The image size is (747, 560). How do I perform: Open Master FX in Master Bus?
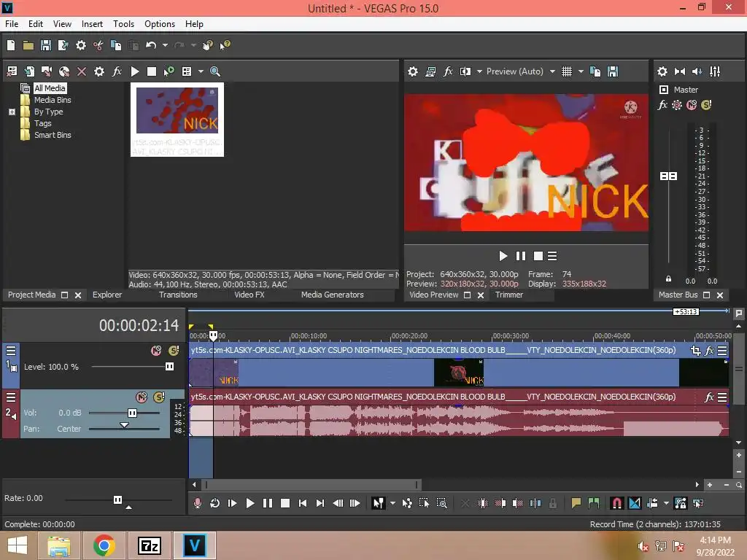pos(662,105)
